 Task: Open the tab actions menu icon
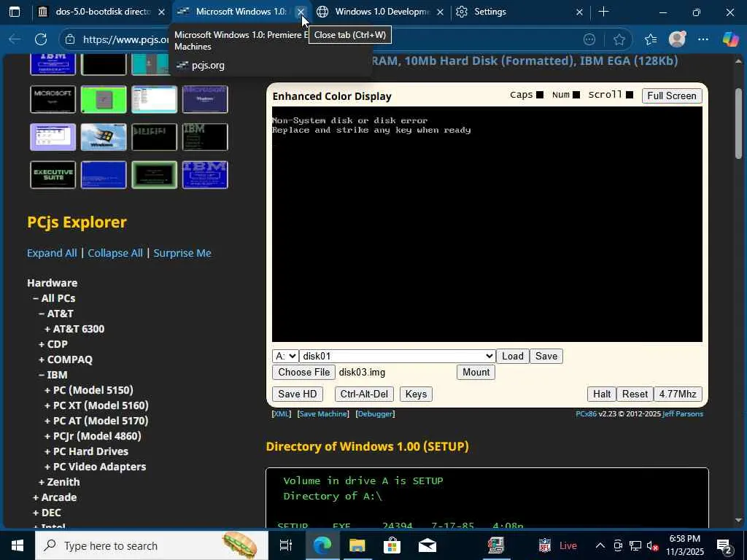(15, 12)
